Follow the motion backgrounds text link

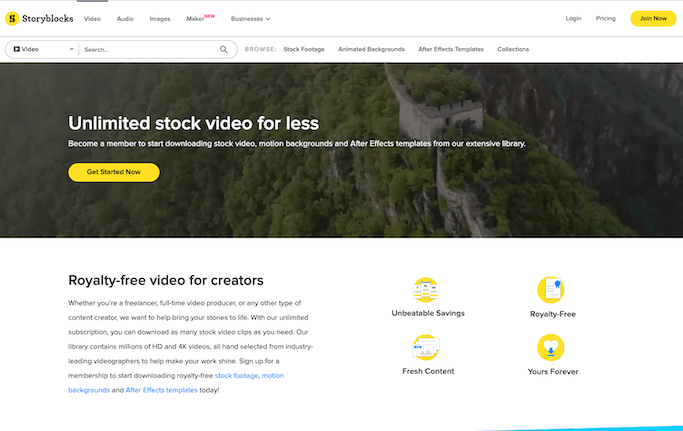[x=176, y=383]
